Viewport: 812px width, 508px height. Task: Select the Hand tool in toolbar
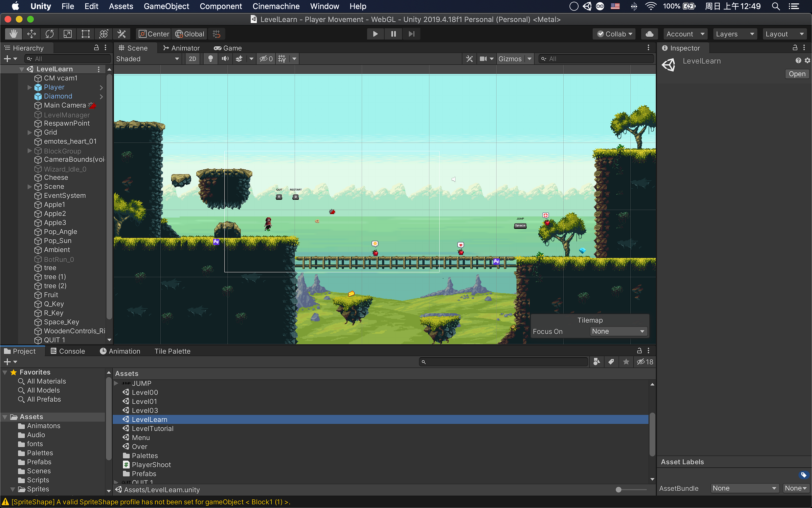point(14,34)
